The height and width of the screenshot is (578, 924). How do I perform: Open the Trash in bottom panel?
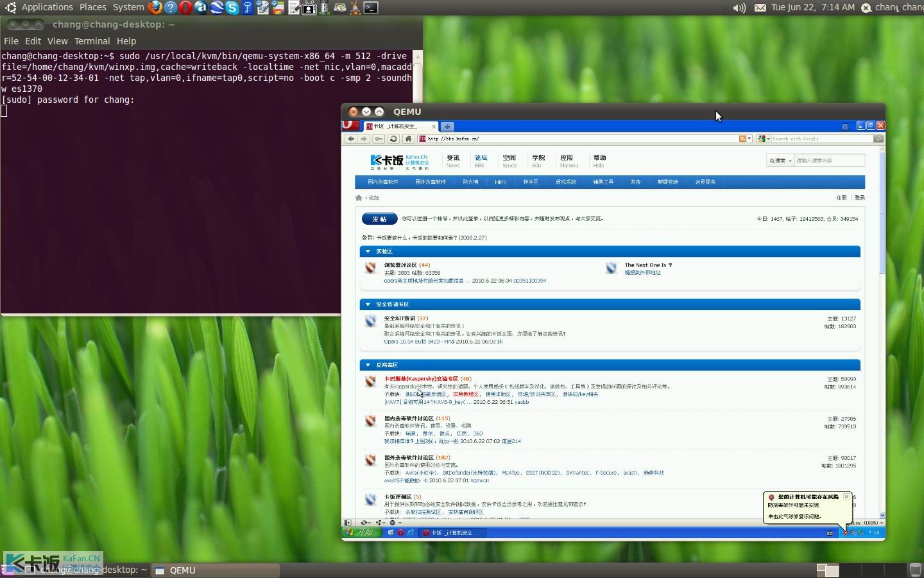tap(916, 570)
